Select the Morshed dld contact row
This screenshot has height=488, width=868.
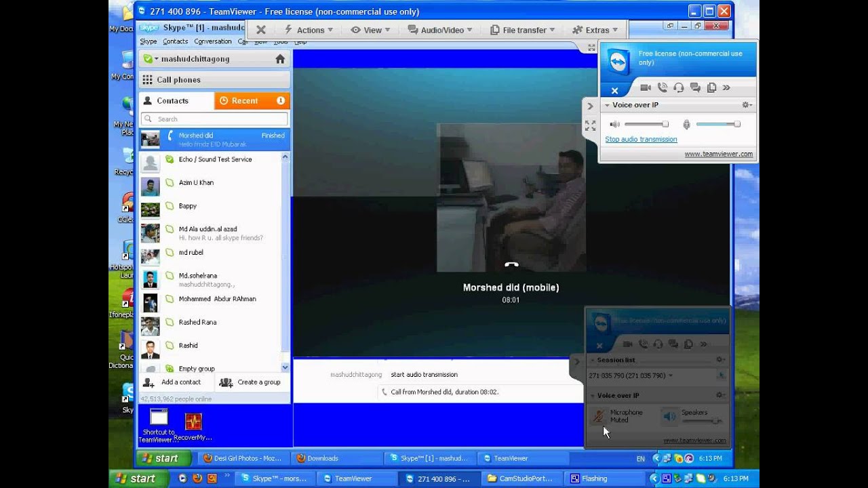click(x=214, y=140)
